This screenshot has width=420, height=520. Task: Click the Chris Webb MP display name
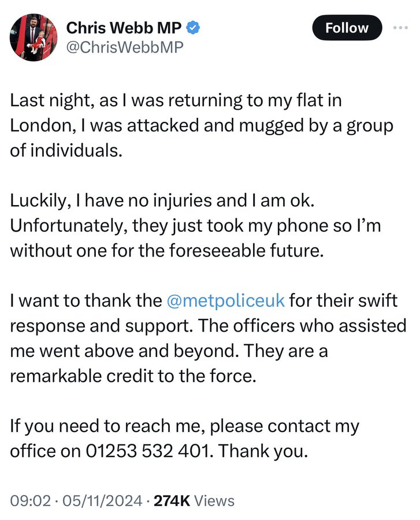point(124,28)
